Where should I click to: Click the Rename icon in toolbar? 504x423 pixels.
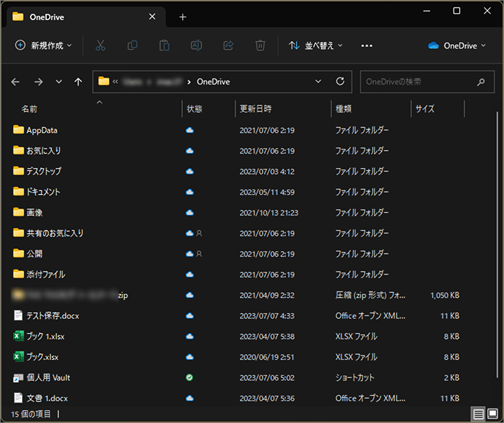pyautogui.click(x=196, y=46)
